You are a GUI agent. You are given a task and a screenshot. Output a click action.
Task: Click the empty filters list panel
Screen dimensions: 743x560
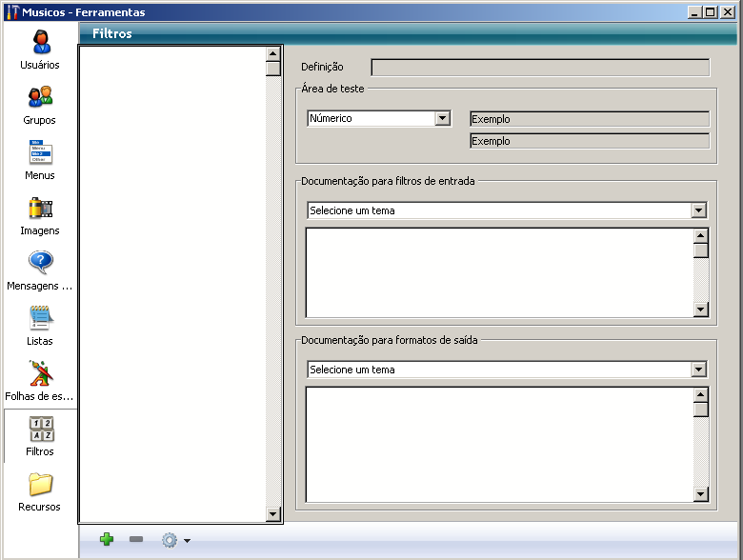[x=171, y=284]
